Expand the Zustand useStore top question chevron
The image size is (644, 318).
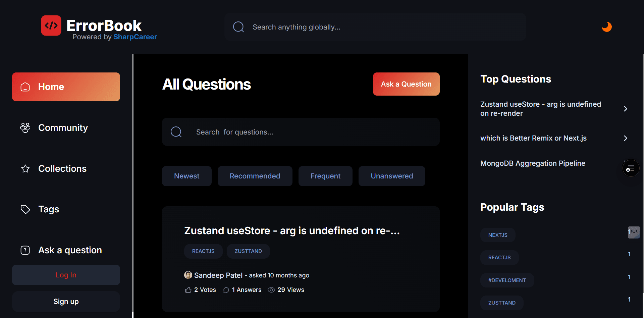point(625,109)
